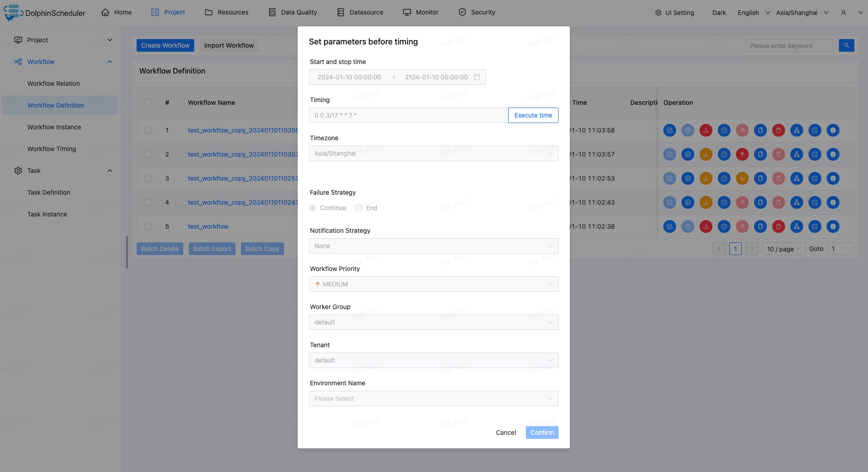Click the Timing cron expression field
The height and width of the screenshot is (472, 868).
408,115
